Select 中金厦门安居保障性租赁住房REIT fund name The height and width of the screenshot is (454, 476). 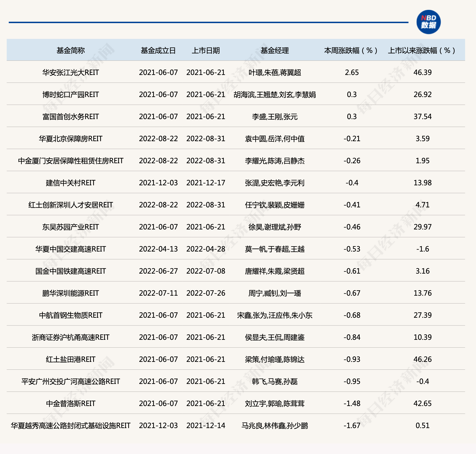point(70,161)
